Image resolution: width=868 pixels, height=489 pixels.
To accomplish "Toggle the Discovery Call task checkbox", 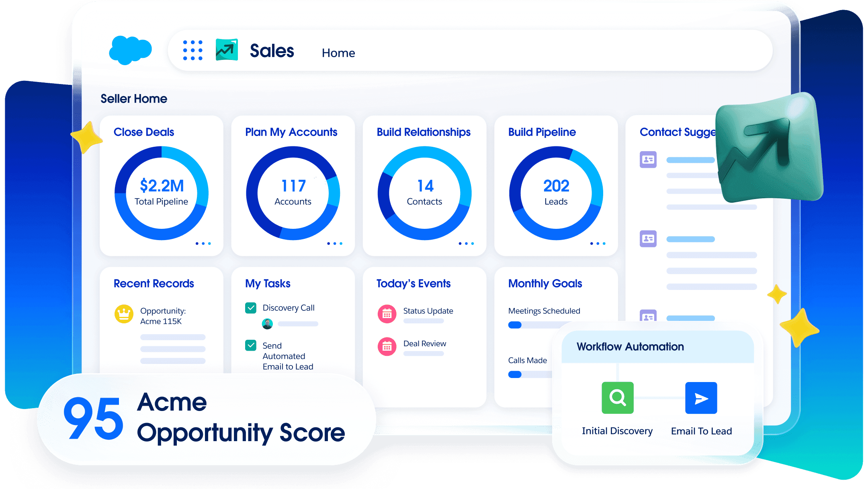I will (x=251, y=308).
